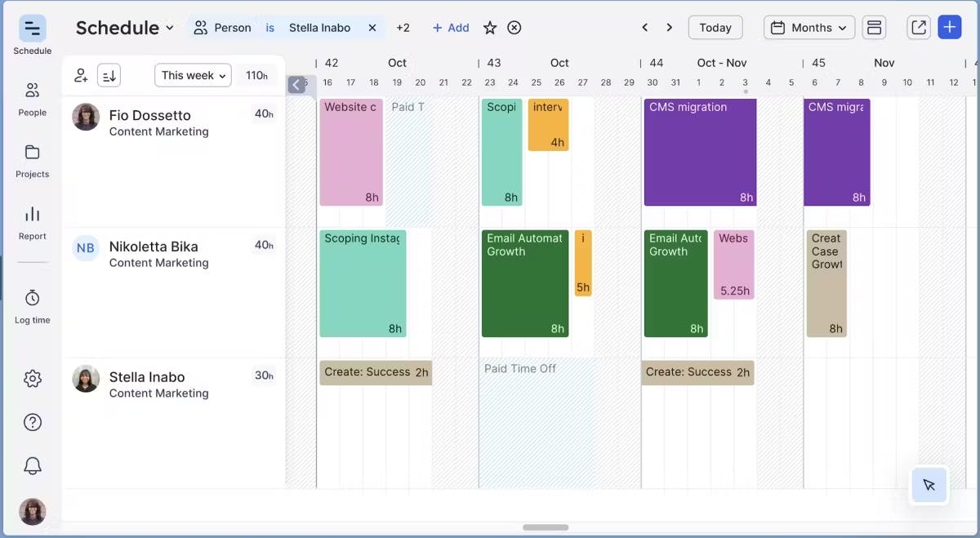Click the Today button
Image resolution: width=980 pixels, height=538 pixels.
pyautogui.click(x=715, y=28)
